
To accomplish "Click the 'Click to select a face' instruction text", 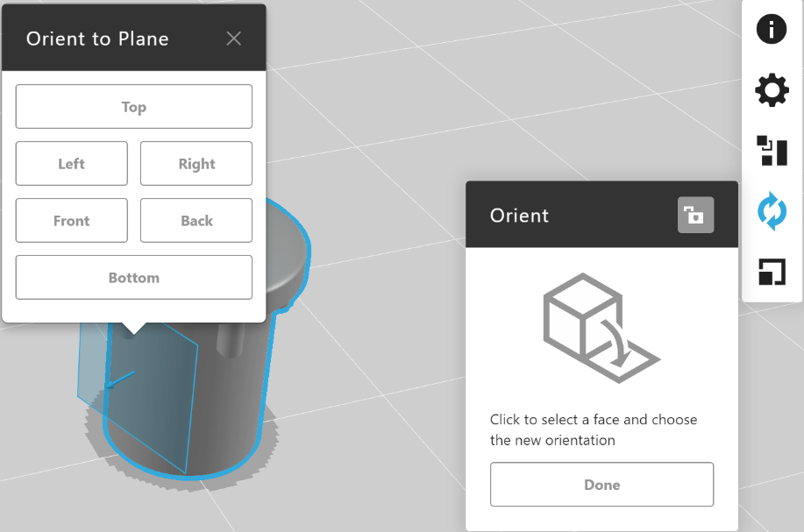I will point(594,429).
